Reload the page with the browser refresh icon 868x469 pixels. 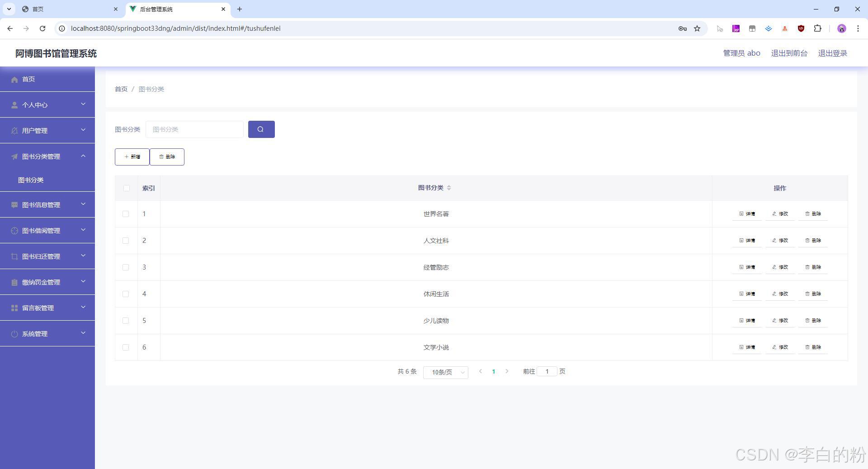click(x=42, y=28)
